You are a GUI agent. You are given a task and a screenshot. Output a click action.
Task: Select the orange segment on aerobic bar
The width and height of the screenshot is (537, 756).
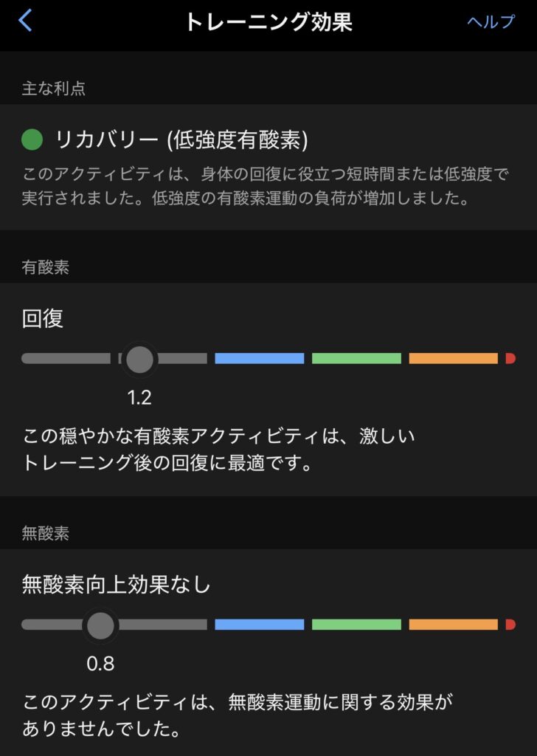click(453, 359)
